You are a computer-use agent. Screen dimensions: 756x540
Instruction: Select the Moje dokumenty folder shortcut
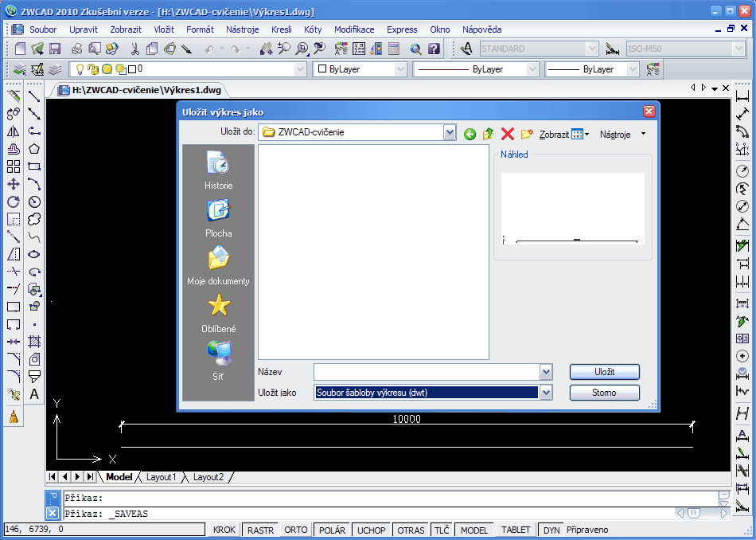[x=218, y=266]
